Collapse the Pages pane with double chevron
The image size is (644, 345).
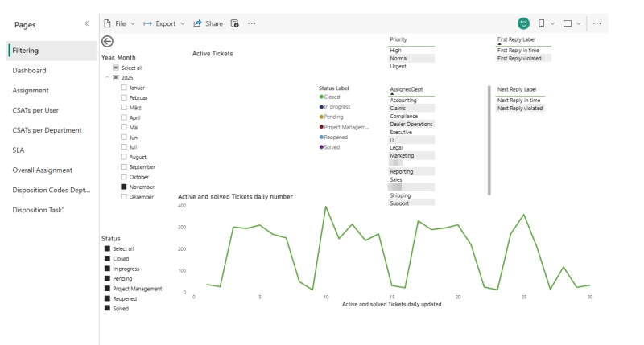click(86, 23)
